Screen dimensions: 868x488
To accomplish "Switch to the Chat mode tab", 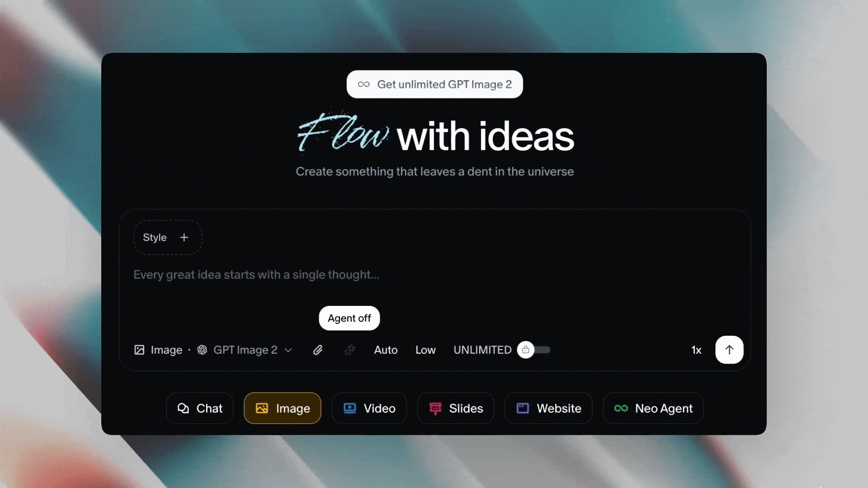I will [200, 408].
